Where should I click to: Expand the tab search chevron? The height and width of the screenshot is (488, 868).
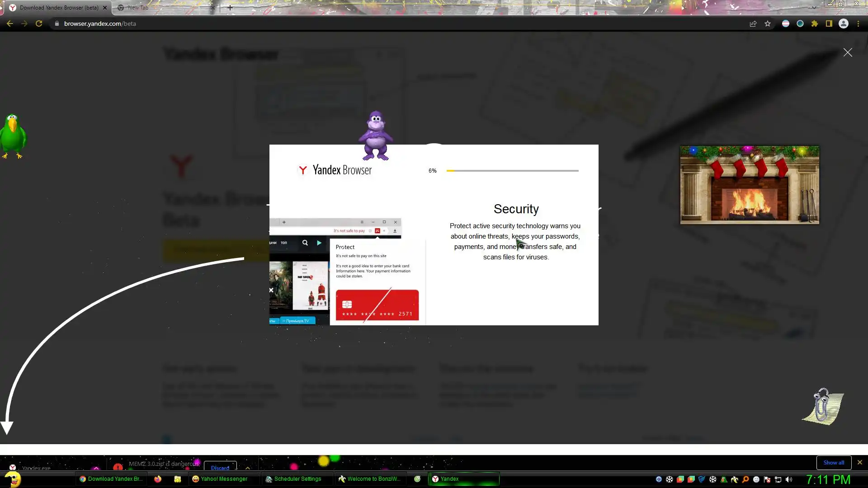point(814,7)
